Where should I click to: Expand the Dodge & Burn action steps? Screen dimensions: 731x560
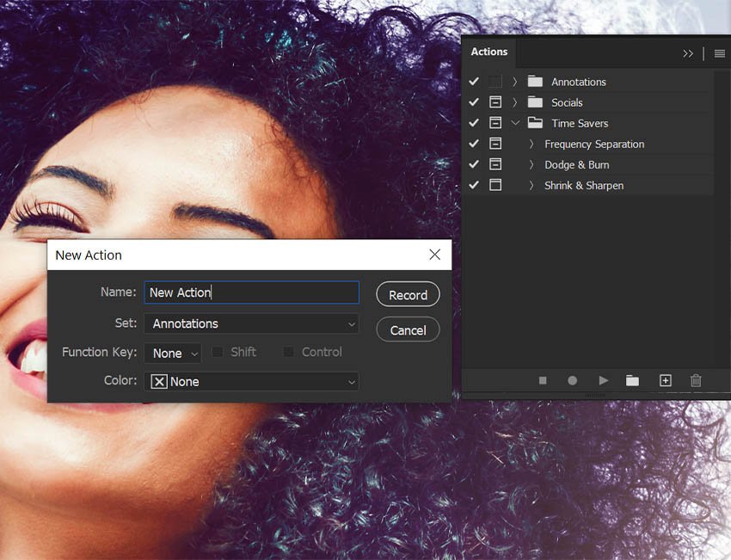531,164
